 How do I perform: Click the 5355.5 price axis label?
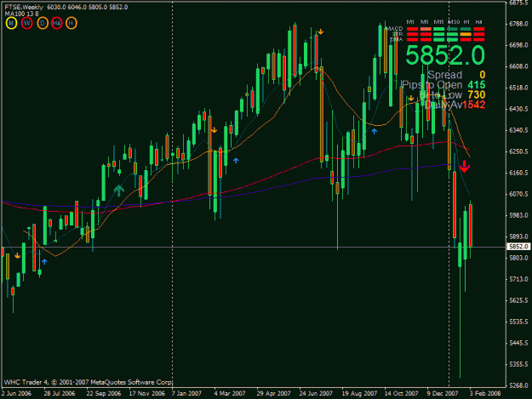[518, 364]
